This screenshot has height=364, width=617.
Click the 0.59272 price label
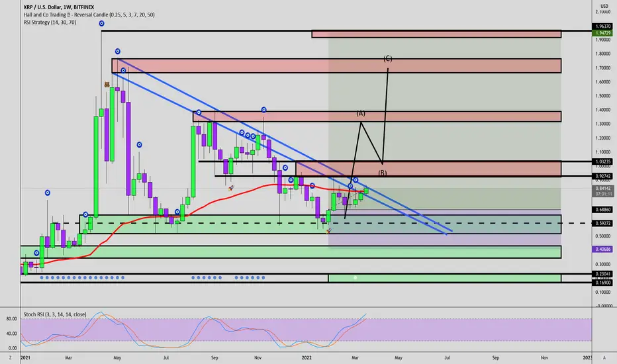coord(602,223)
